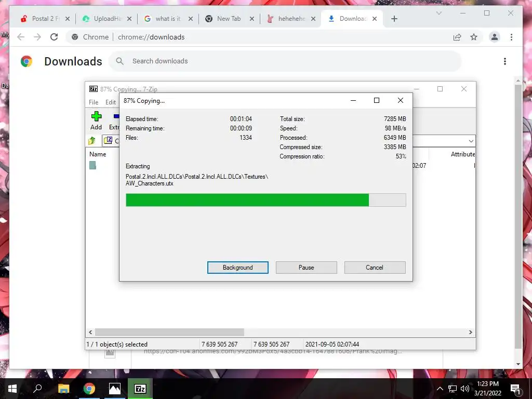Send extraction to Background
Viewport: 532px width, 399px height.
pos(237,268)
